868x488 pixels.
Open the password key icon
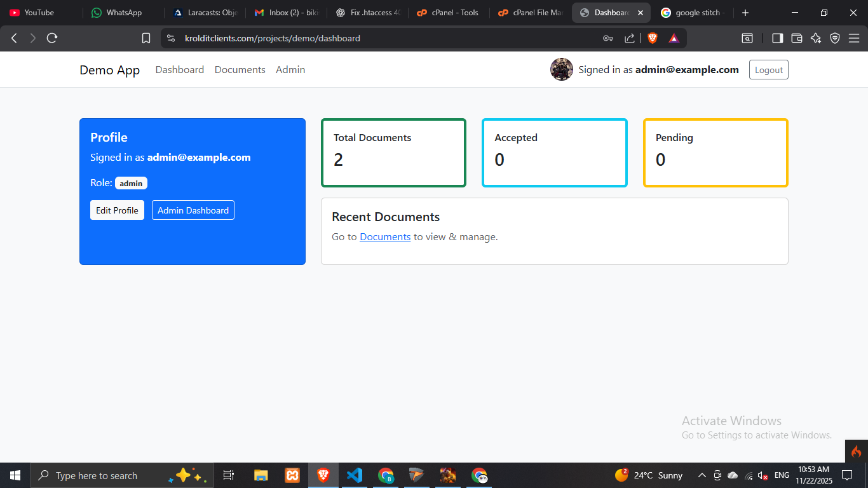pyautogui.click(x=607, y=38)
